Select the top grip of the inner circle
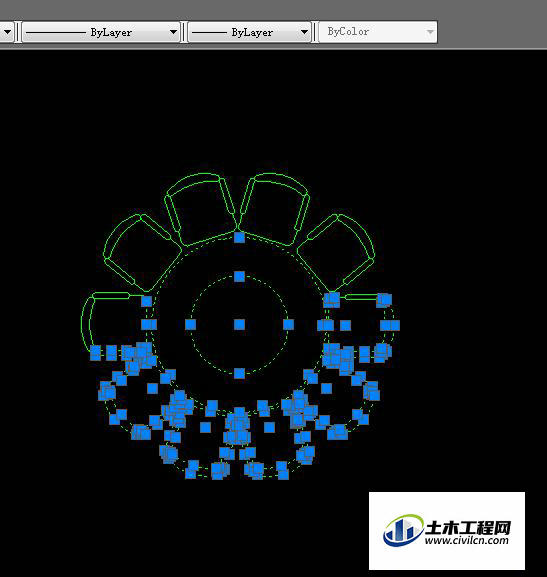Screen dimensions: 547x577 240,276
